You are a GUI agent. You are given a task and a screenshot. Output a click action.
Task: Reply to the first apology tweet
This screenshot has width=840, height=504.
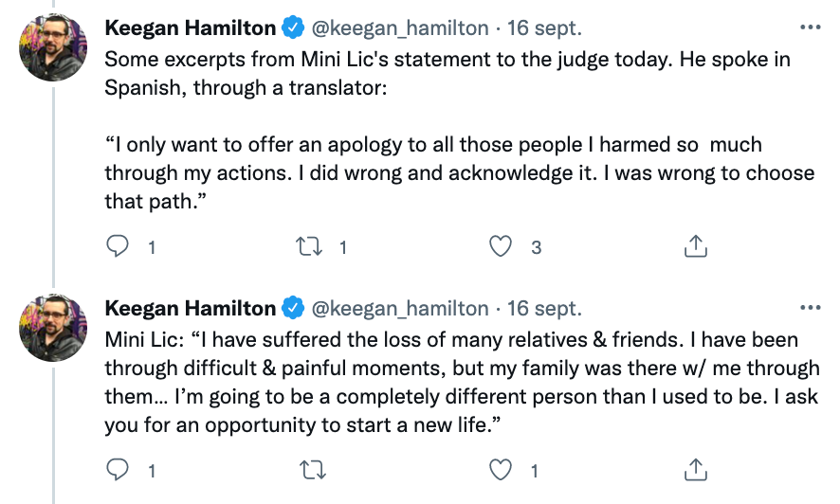click(118, 247)
